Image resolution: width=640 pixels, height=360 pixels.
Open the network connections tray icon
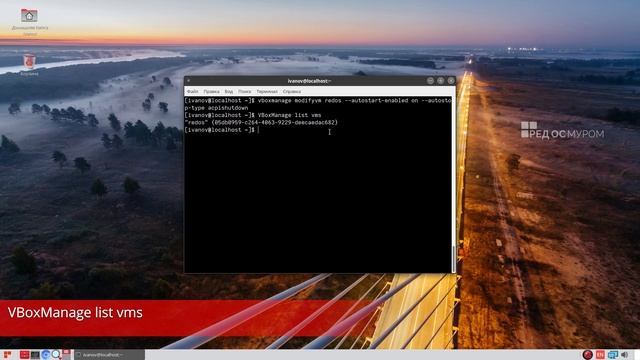613,355
